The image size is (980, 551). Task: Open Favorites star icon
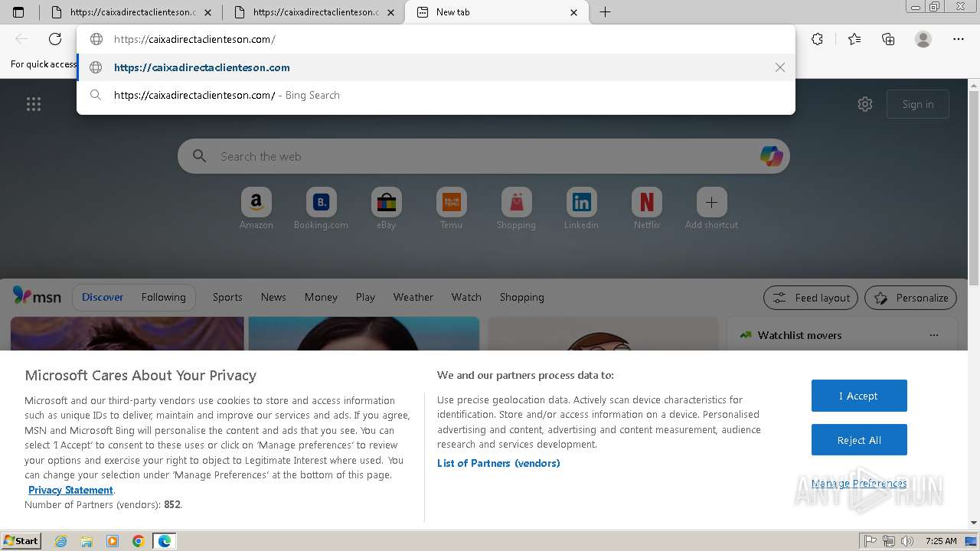click(x=854, y=39)
